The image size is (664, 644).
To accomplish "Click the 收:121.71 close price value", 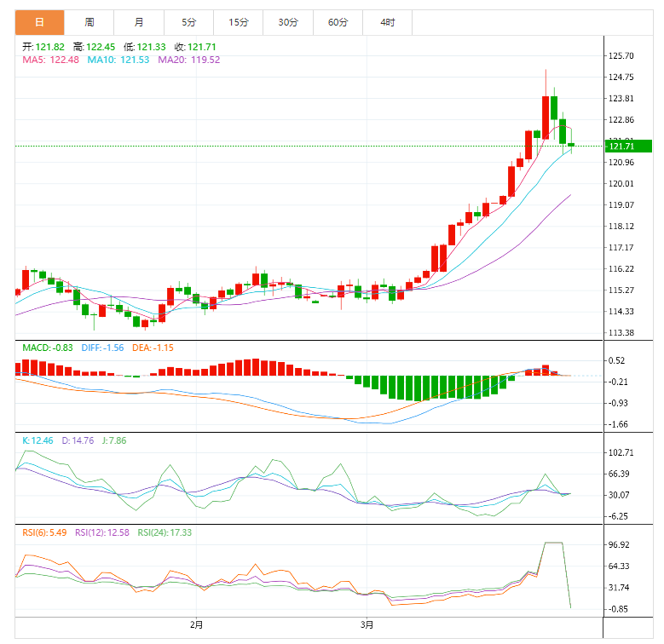I will point(195,47).
